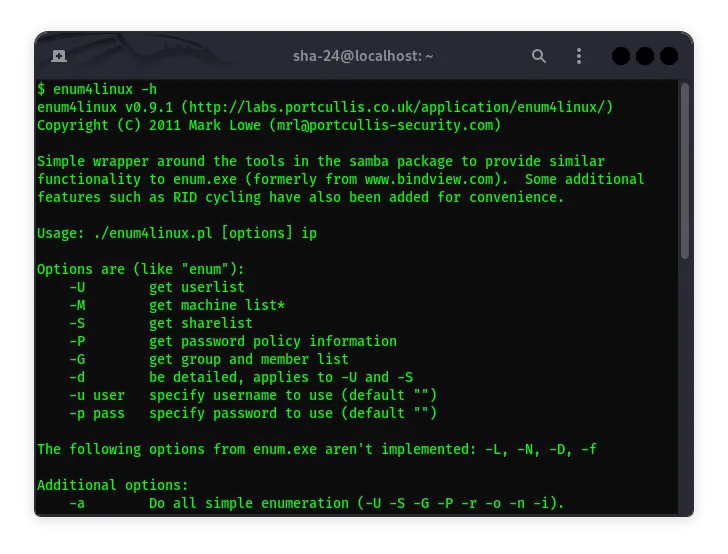This screenshot has width=728, height=554.
Task: Click the -P password policy information line
Action: coord(233,341)
